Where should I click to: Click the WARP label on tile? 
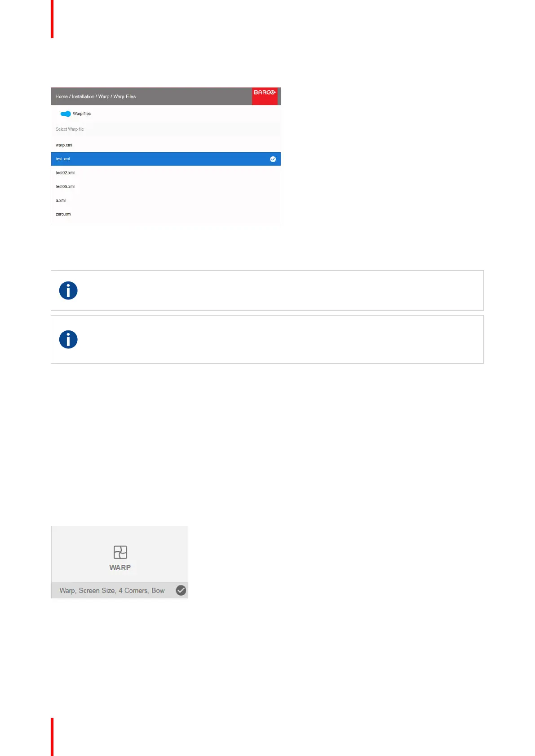(x=120, y=567)
